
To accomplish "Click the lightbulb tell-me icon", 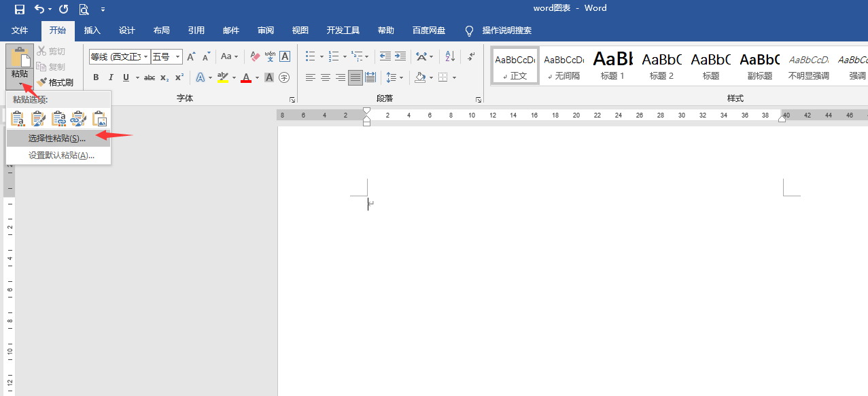I will 469,31.
